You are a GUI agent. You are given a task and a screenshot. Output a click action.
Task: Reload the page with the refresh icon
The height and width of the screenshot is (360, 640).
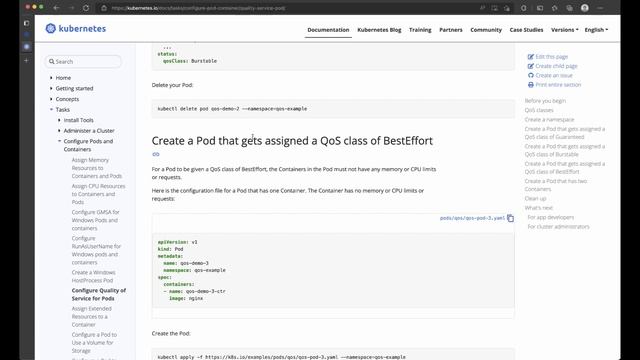pyautogui.click(x=86, y=8)
